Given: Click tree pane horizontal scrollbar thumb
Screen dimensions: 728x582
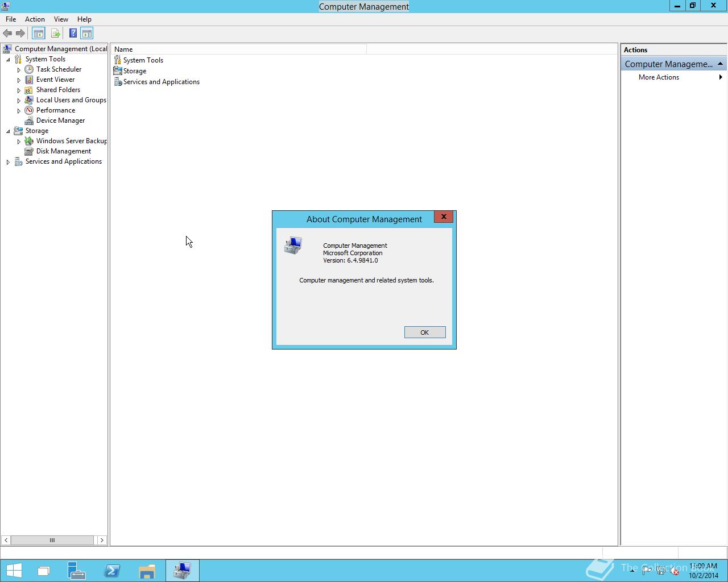Looking at the screenshot, I should coord(52,540).
